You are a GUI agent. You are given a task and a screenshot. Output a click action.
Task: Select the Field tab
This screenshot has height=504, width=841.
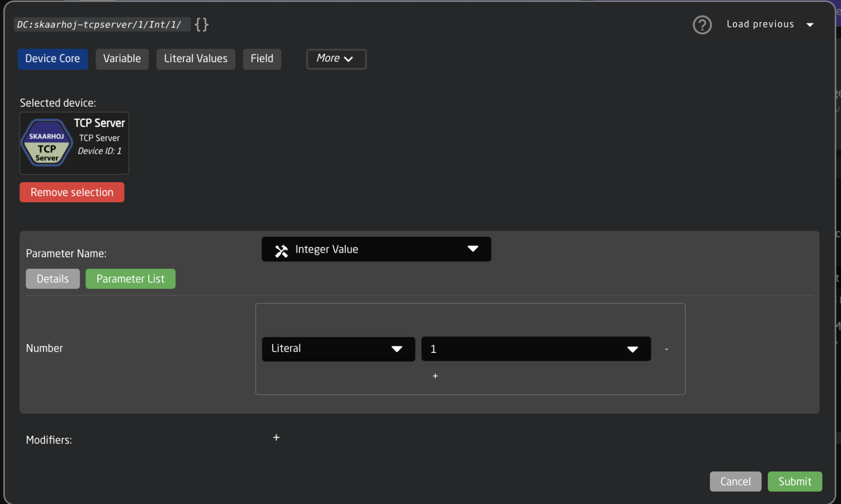point(262,59)
